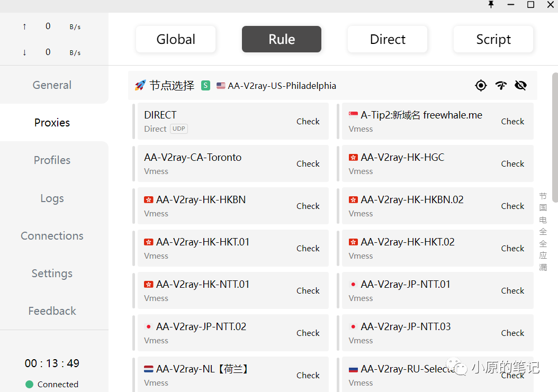Click the green S selector badge
The height and width of the screenshot is (392, 558).
(205, 86)
